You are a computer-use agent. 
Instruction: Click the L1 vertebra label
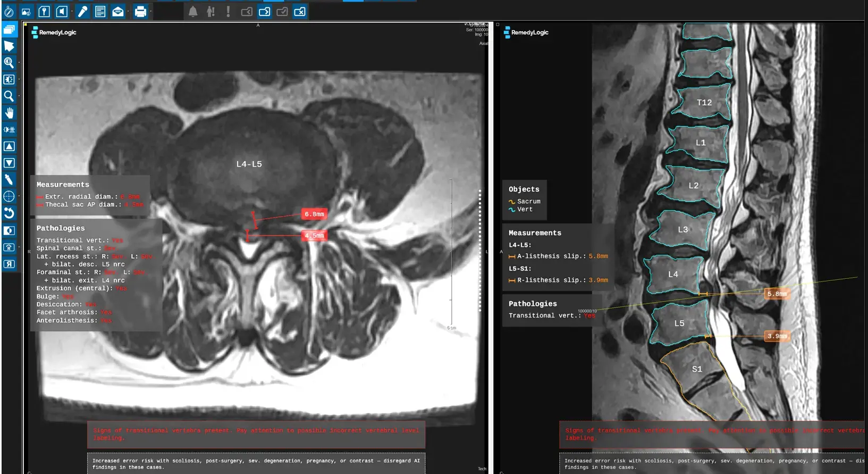701,143
